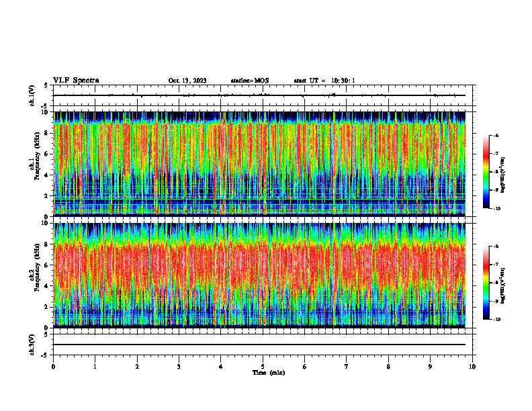532x411 pixels.
Task: Select the "-6" label on ch.1 color scale
Action: click(x=496, y=136)
